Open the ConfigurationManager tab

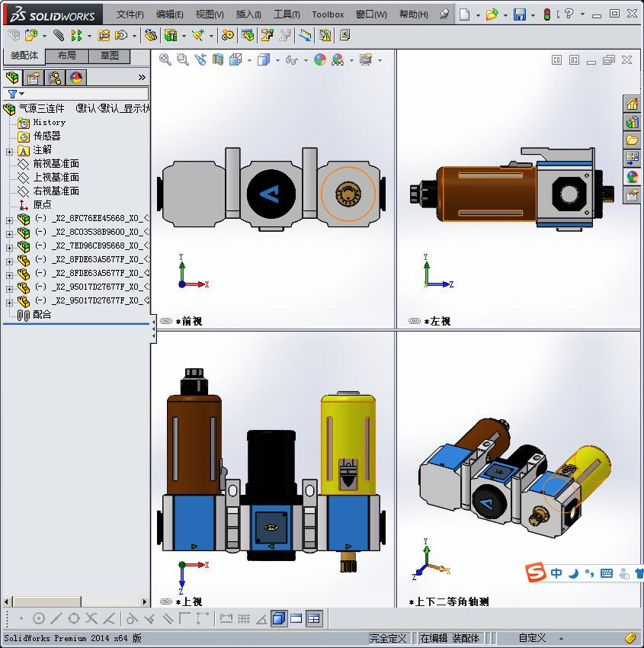(55, 78)
